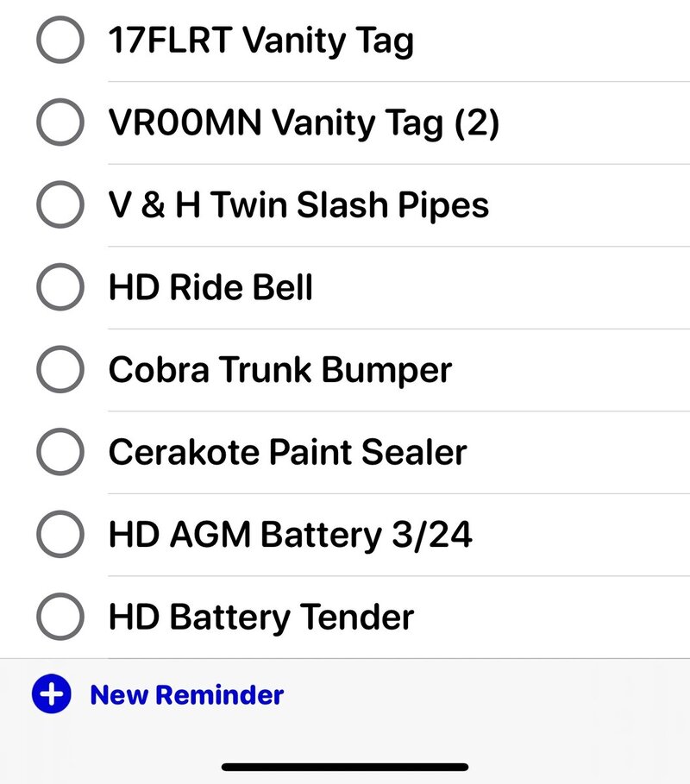The image size is (690, 784).
Task: Select Cerakote Paint Sealer title
Action: point(287,452)
